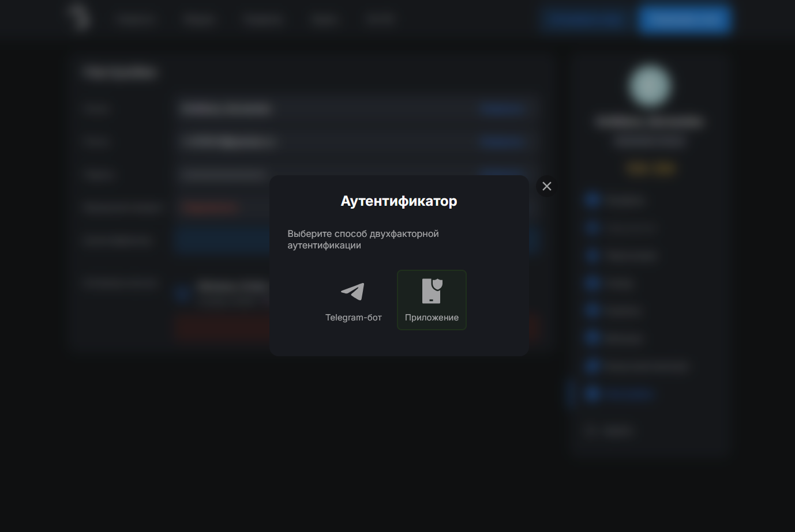Click the Telegram paper plane icon
Screen dimensions: 795x532
tap(352, 291)
